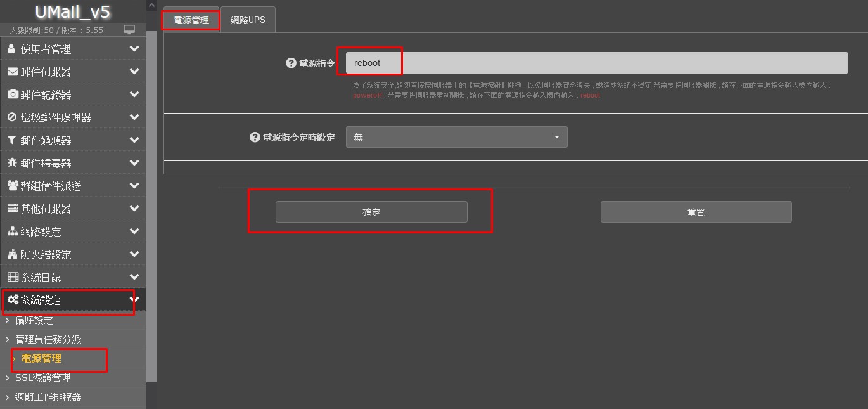This screenshot has height=409, width=868.
Task: Click the 電源指令 input field
Action: click(596, 63)
